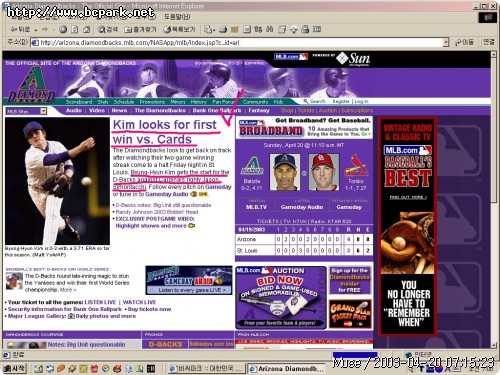Click the Baseball's Best vintage radio ad
This screenshot has width=500, height=375.
coord(408,226)
